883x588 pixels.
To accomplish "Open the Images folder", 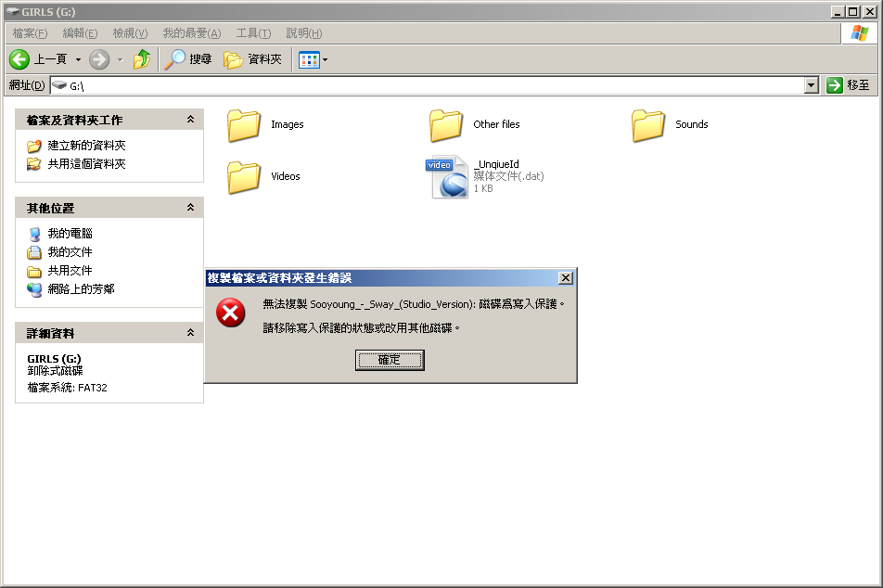I will tap(245, 125).
